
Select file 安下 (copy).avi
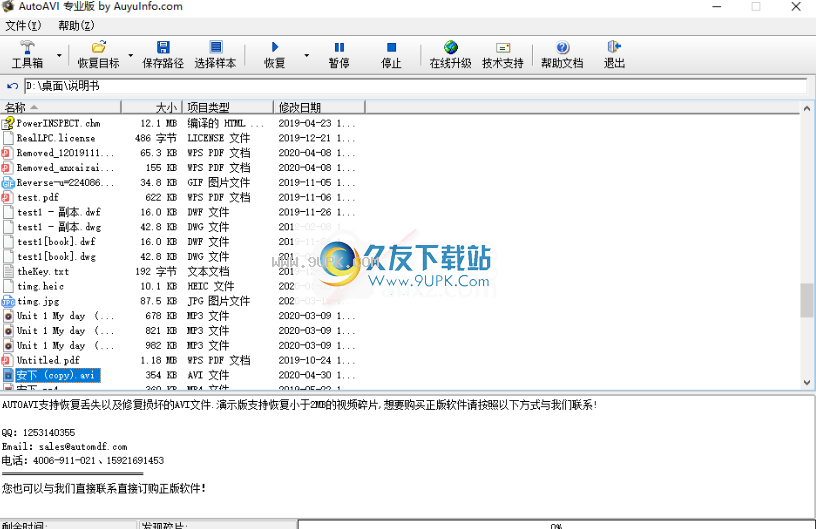pyautogui.click(x=57, y=375)
